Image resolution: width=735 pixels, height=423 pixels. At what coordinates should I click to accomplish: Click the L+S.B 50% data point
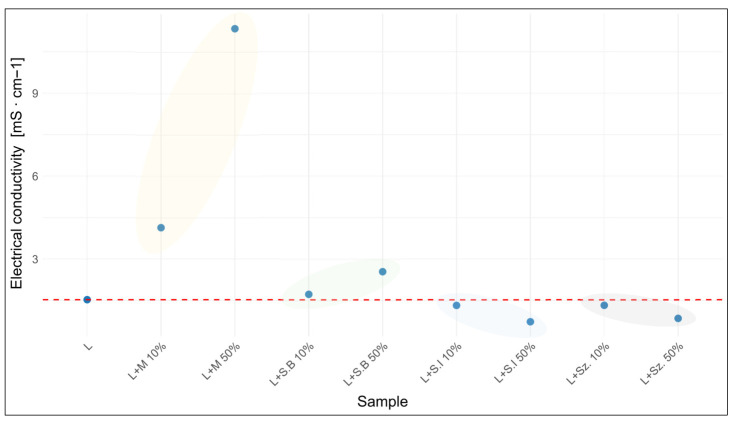pos(382,272)
